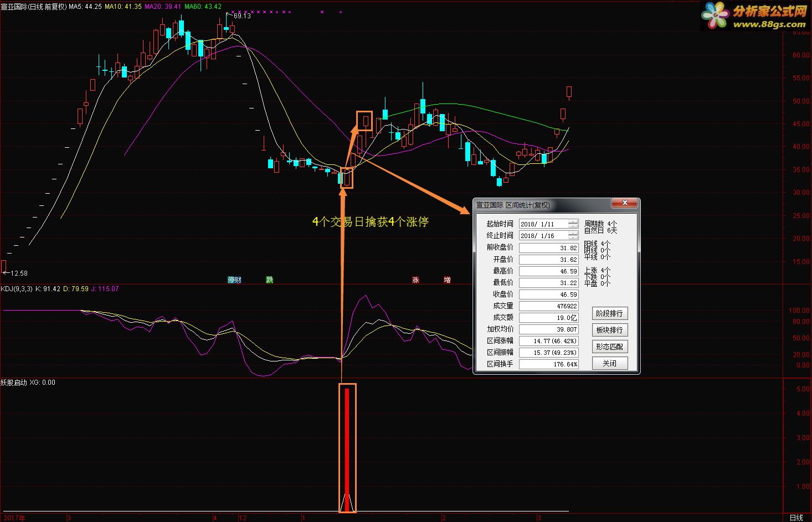This screenshot has height=522, width=812.
Task: Click the D: 79.59 value
Action: [x=76, y=289]
